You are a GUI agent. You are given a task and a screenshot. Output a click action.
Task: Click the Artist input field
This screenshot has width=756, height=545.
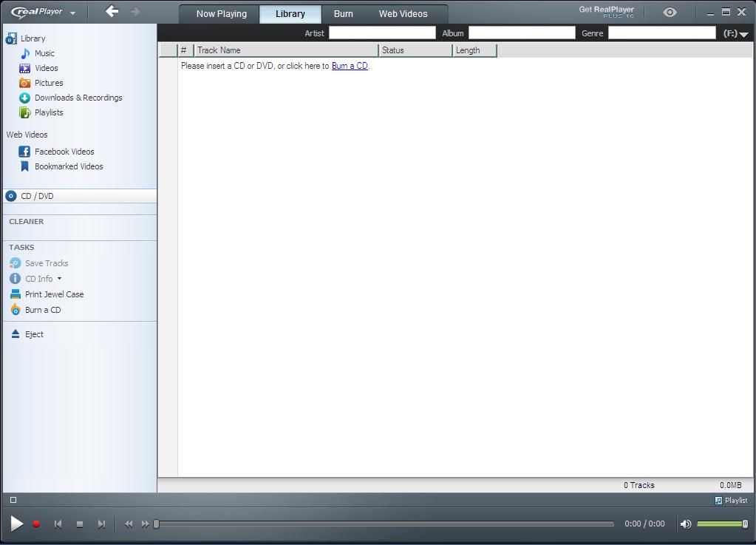(x=382, y=33)
